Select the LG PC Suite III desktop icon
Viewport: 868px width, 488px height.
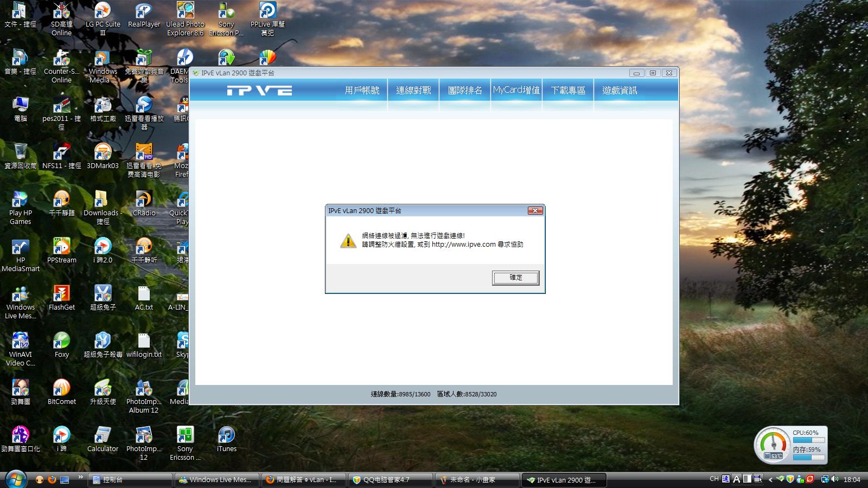[x=103, y=19]
